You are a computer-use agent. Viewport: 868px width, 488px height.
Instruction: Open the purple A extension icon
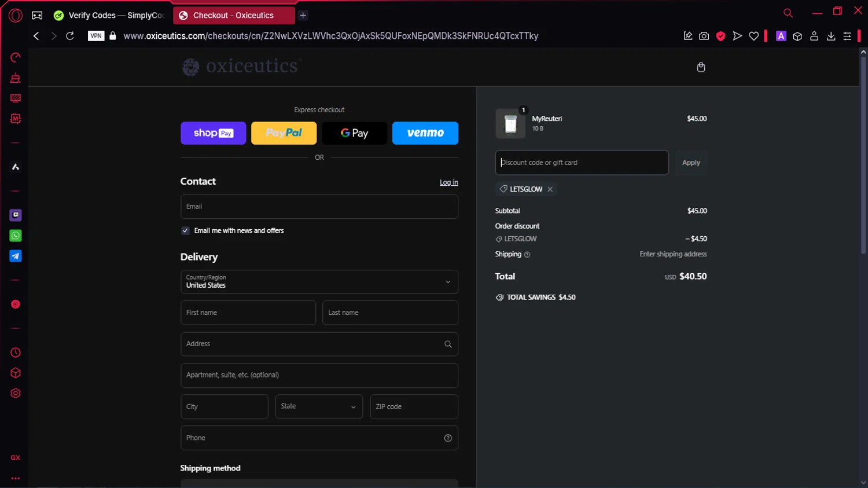[781, 36]
